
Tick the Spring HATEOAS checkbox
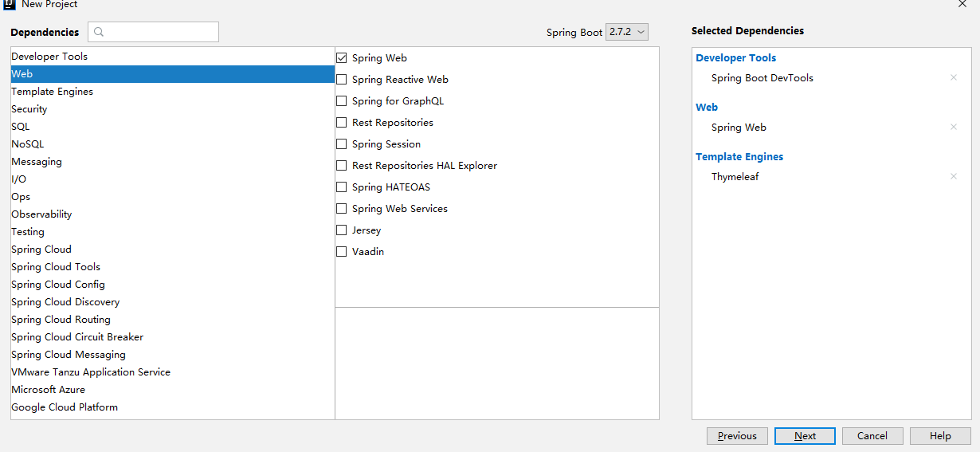[x=342, y=187]
